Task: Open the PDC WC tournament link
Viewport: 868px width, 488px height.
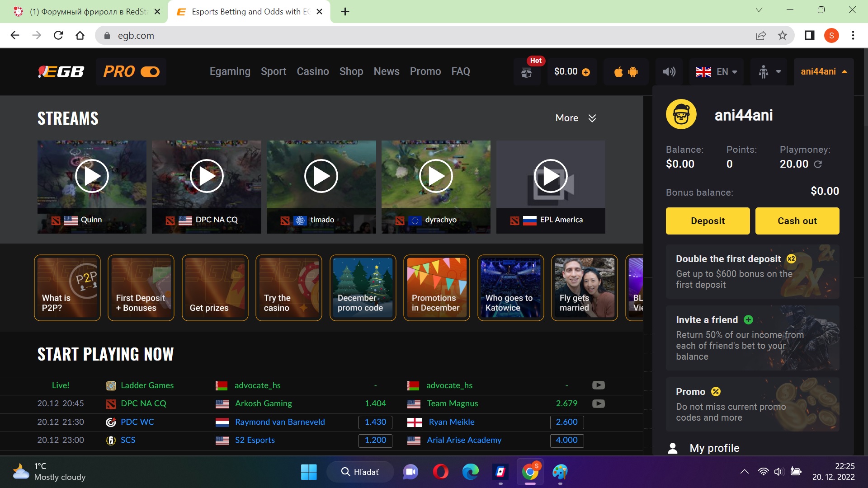Action: pyautogui.click(x=137, y=422)
